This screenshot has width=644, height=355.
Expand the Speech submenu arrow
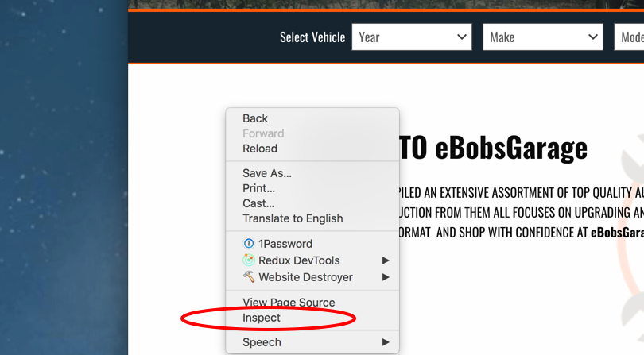tap(386, 342)
